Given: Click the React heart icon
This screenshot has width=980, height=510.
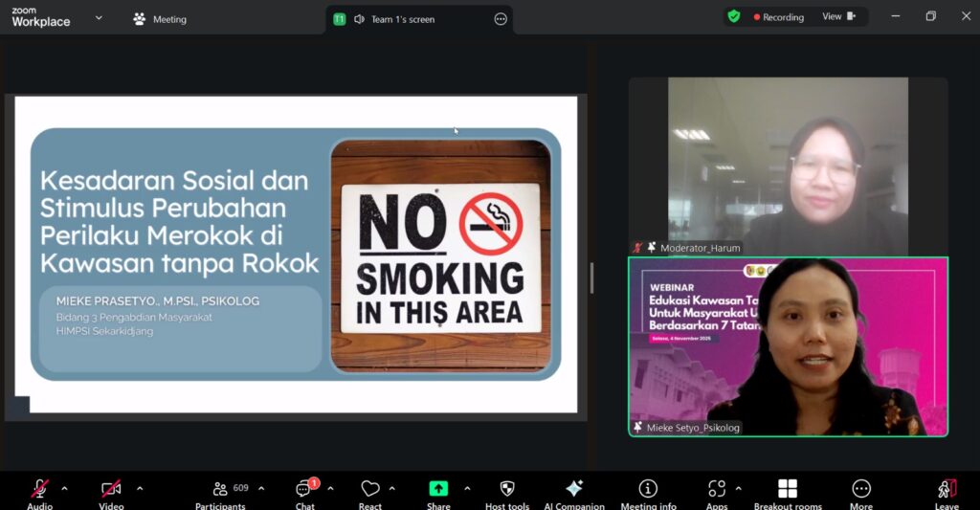Looking at the screenshot, I should [370, 490].
